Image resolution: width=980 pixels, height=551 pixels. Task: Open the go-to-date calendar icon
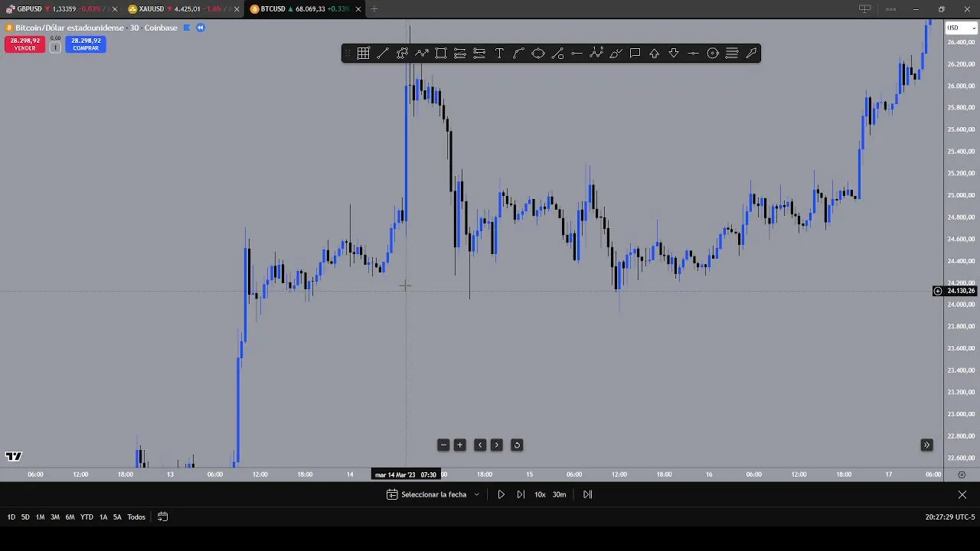(162, 517)
